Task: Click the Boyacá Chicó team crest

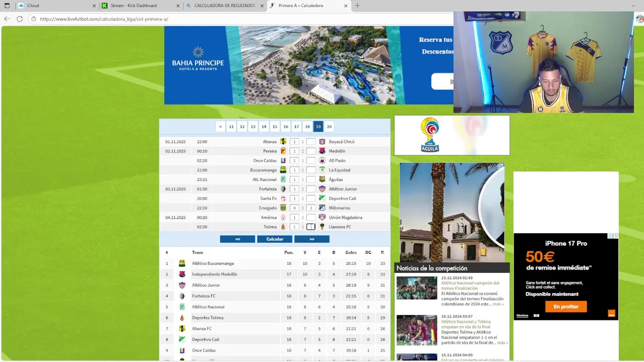Action: (x=322, y=142)
